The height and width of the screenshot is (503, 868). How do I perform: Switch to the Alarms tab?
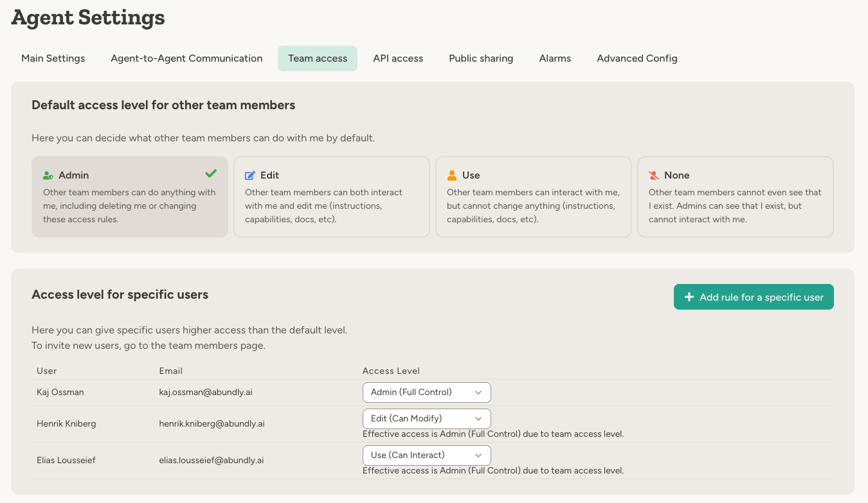[x=554, y=58]
